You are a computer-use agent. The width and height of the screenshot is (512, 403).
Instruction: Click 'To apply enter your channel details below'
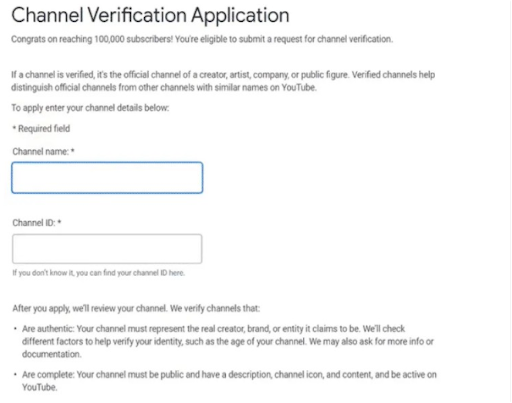click(90, 108)
